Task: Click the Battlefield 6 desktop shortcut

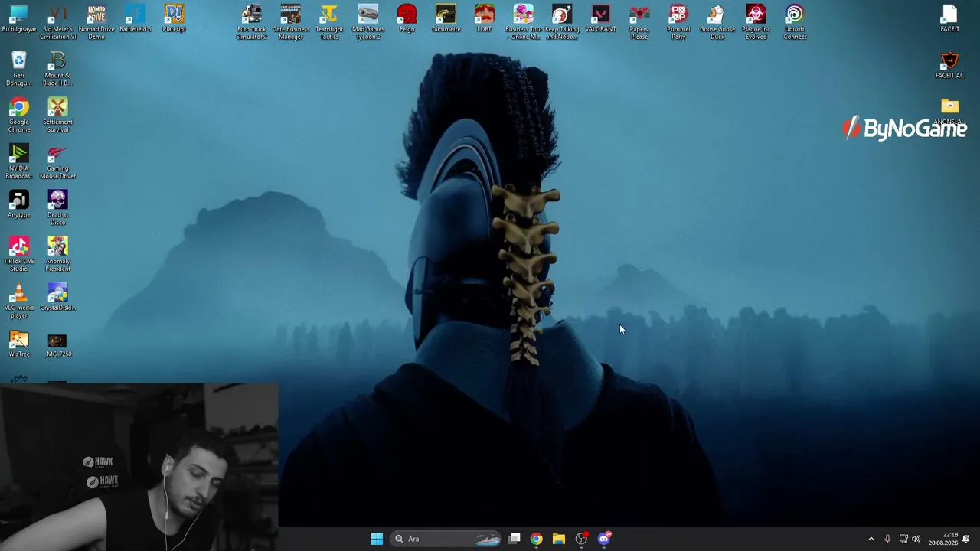Action: coord(136,19)
